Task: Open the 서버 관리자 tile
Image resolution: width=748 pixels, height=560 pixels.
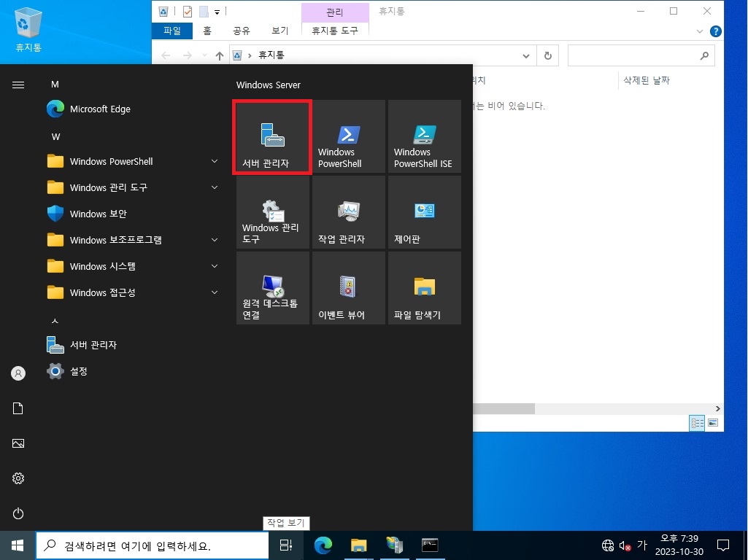Action: click(x=272, y=137)
